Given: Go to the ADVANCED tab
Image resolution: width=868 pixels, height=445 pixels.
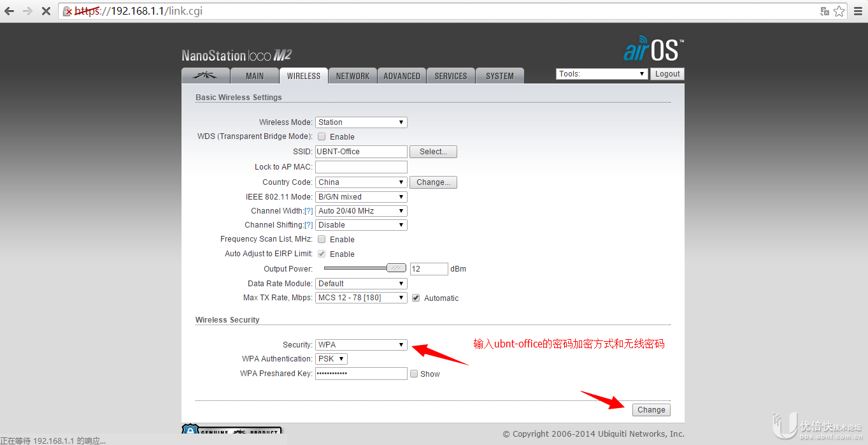Looking at the screenshot, I should coord(402,75).
